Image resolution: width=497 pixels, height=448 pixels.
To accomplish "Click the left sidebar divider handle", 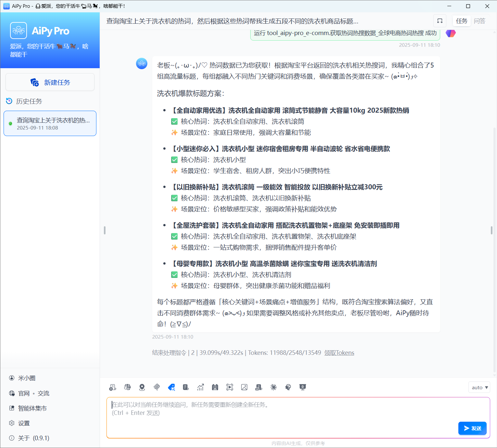I will (105, 230).
